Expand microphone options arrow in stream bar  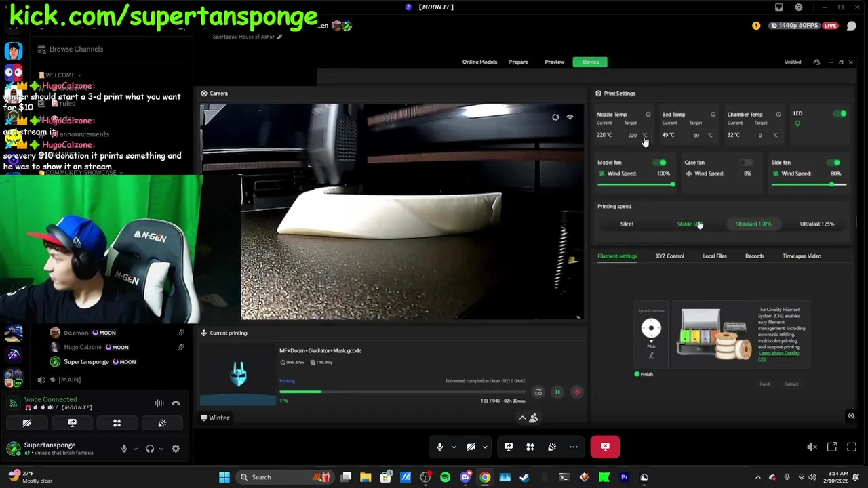pyautogui.click(x=454, y=447)
